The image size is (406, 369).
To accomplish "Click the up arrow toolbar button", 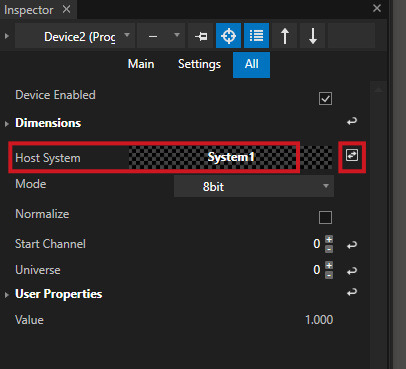I will 284,36.
